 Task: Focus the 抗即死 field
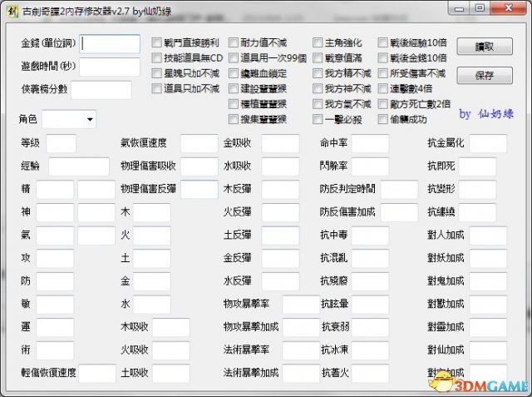point(477,166)
